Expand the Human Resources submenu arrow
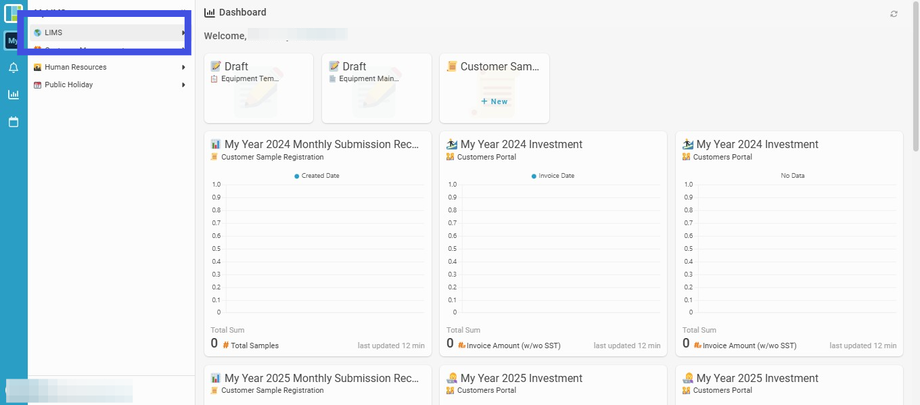The image size is (920, 405). click(183, 67)
